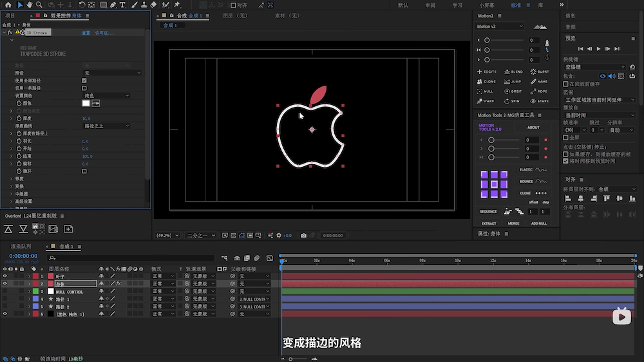Enable the '全屏' checkbox
The image size is (644, 362).
(565, 138)
